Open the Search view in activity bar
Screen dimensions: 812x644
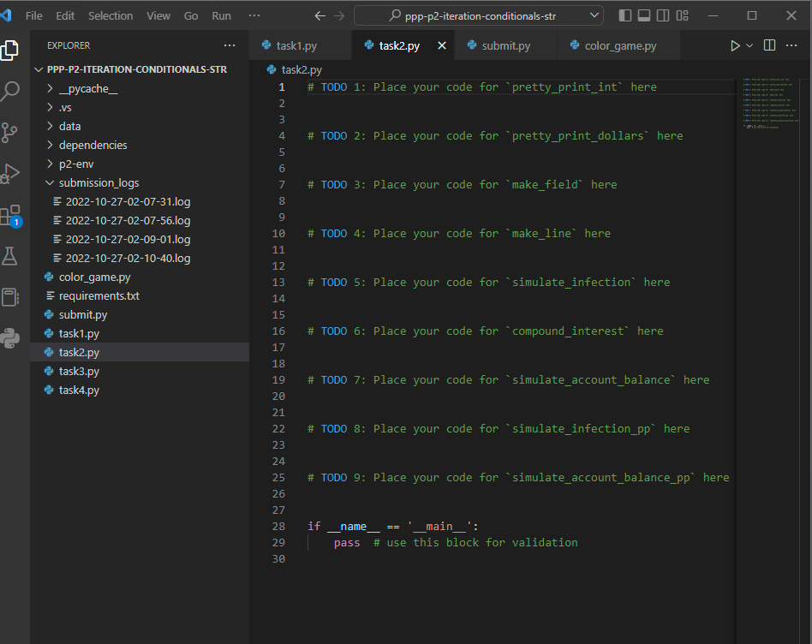[x=10, y=91]
